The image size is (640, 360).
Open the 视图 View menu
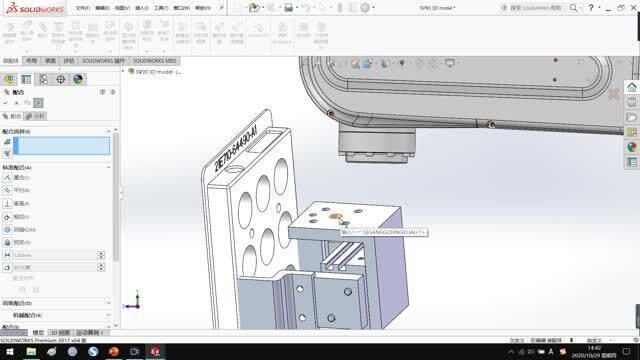tap(122, 8)
